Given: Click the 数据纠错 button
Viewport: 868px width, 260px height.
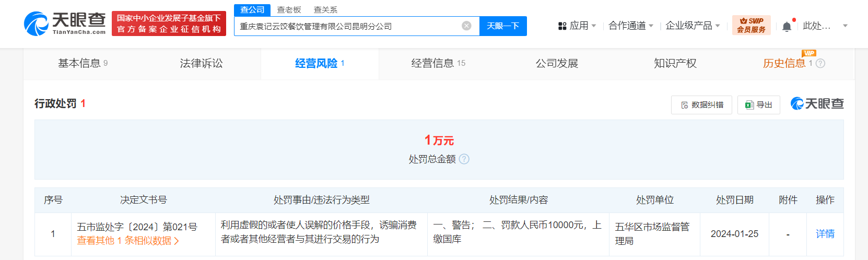Looking at the screenshot, I should tap(701, 105).
